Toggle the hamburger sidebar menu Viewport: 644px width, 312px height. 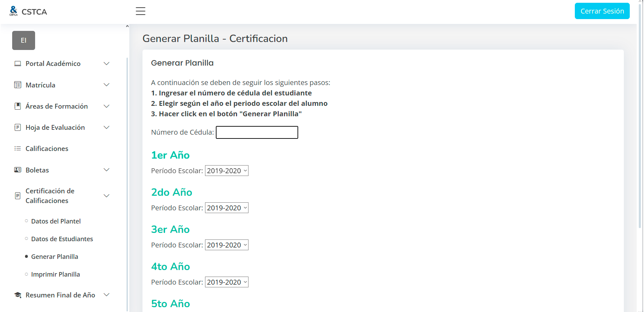pyautogui.click(x=140, y=11)
